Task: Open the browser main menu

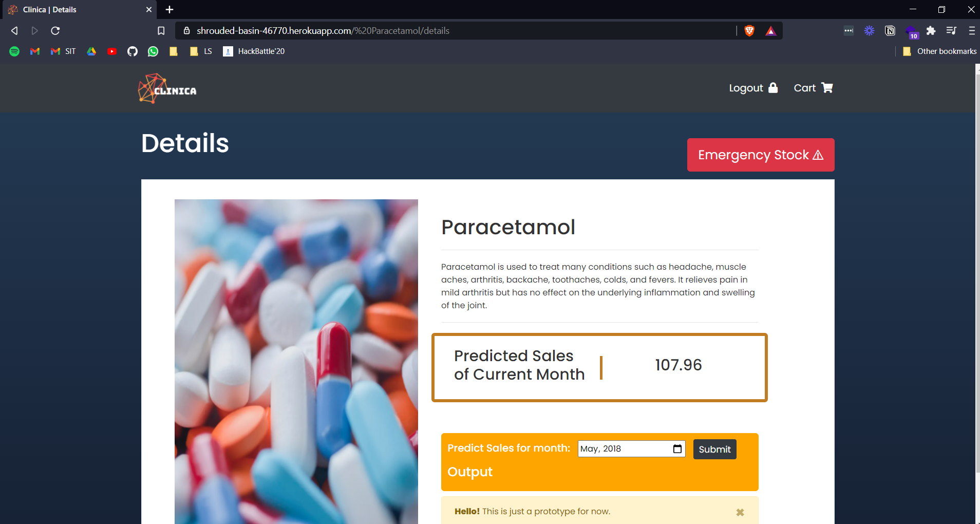Action: tap(971, 31)
